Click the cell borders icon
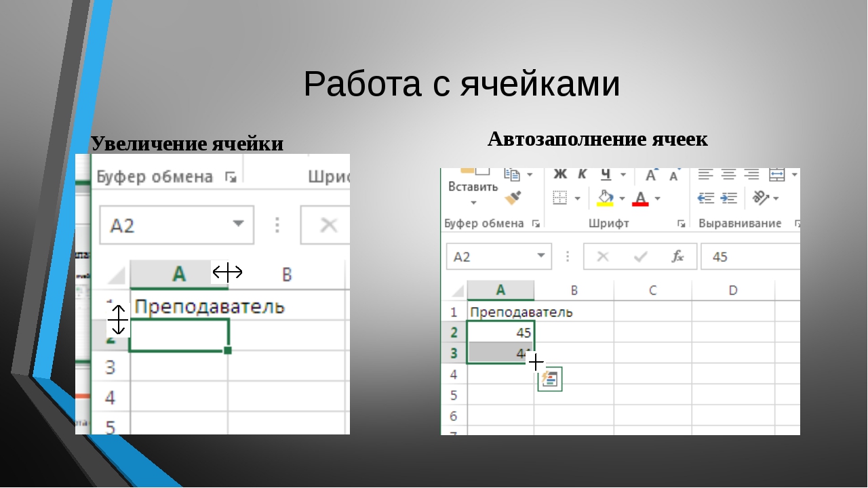868x488 pixels. (559, 198)
